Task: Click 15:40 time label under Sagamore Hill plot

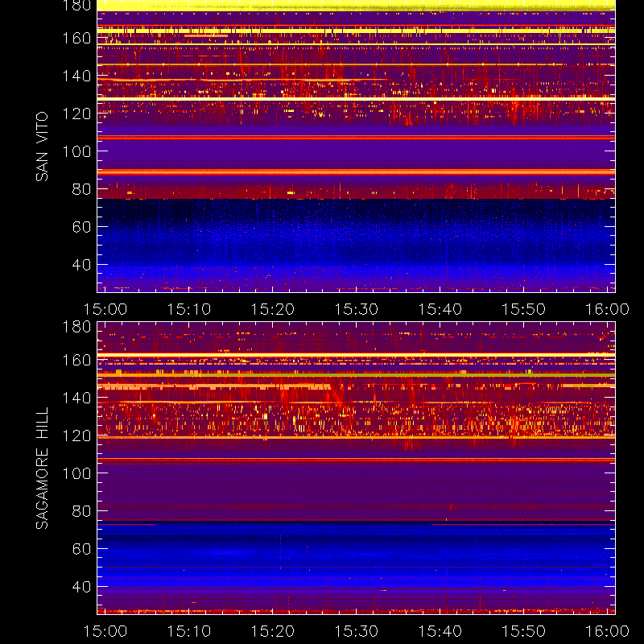Action: pos(440,631)
